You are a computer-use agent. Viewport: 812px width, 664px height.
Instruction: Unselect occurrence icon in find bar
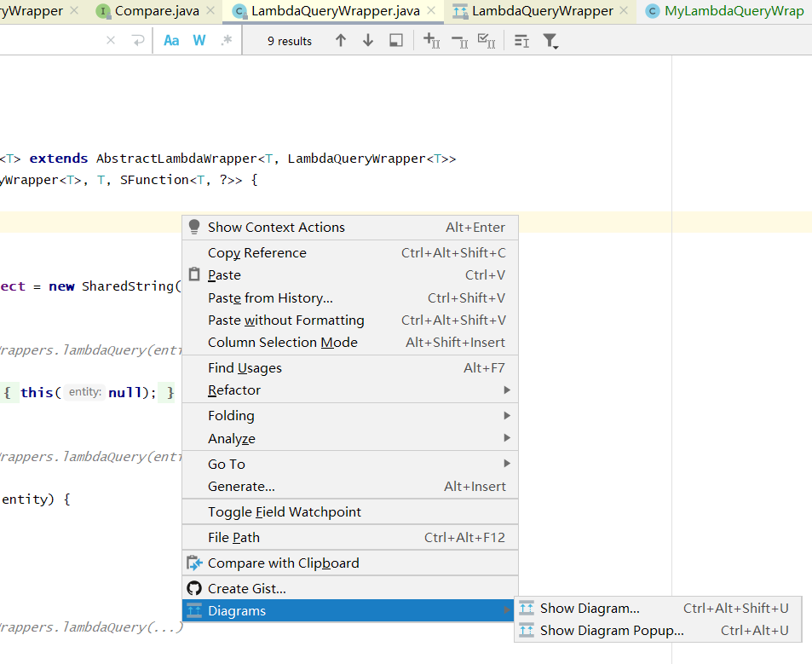(459, 41)
